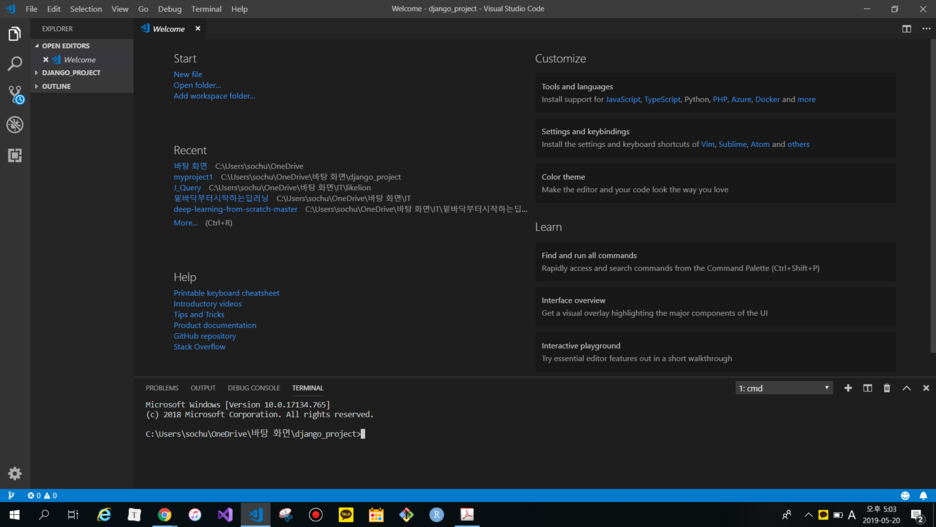
Task: Open the Debug view icon
Action: 15,125
